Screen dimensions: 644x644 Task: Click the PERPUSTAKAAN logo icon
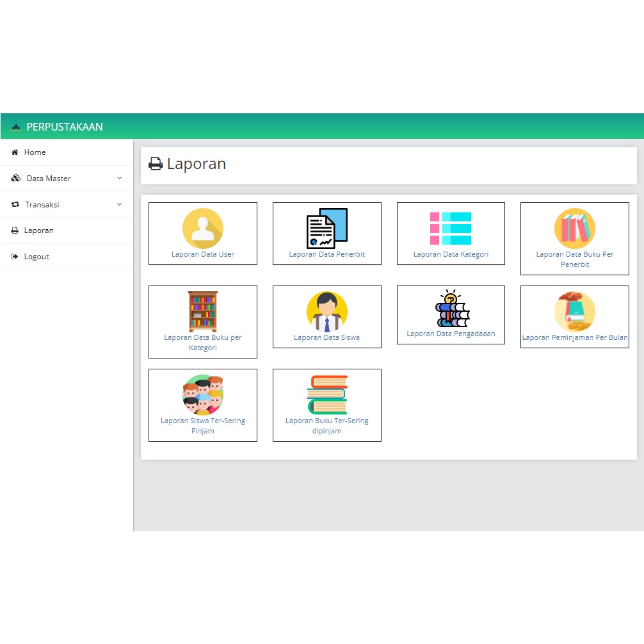click(15, 127)
